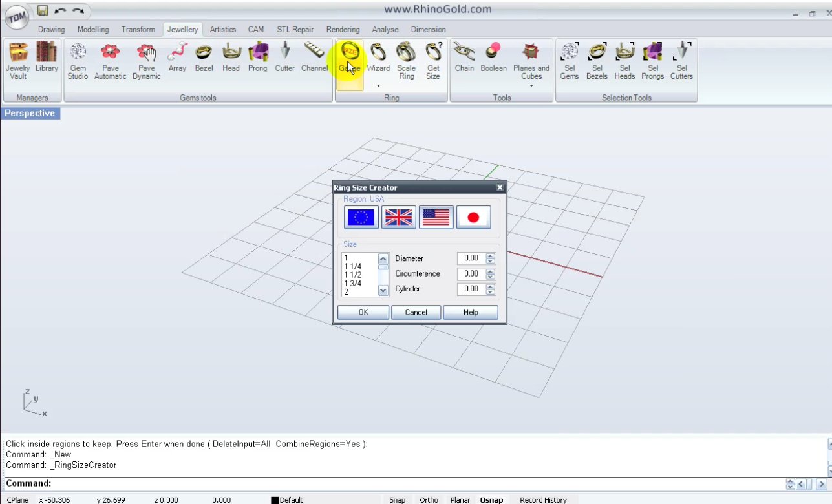The width and height of the screenshot is (832, 504).
Task: Select the Europe flag region
Action: point(361,218)
